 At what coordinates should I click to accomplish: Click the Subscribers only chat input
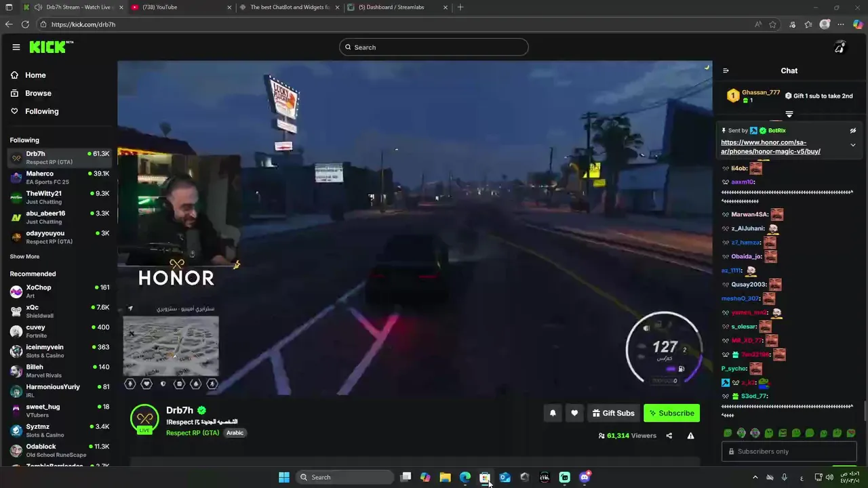pos(789,451)
